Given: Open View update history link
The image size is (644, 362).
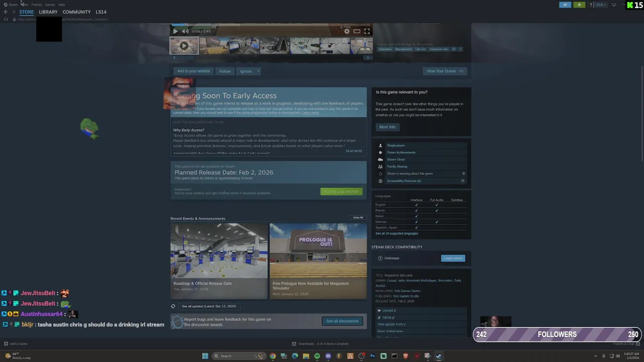Looking at the screenshot, I should pos(391,324).
